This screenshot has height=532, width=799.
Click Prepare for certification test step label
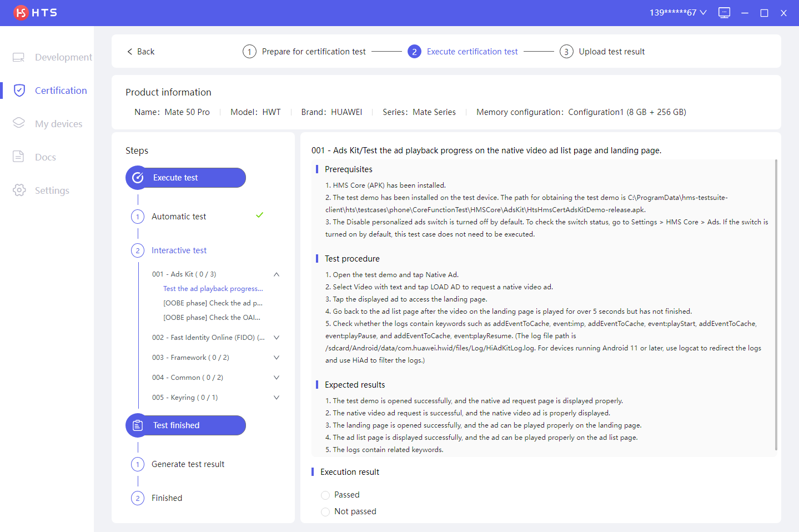314,52
